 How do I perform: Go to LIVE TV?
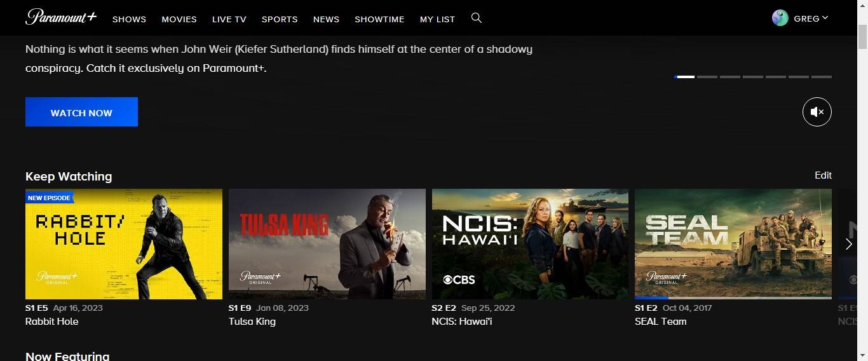point(229,19)
